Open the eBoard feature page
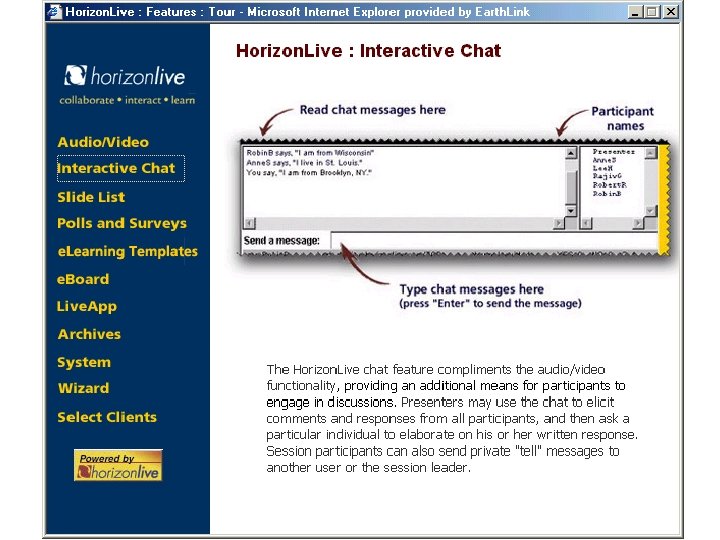Screen dimensions: 720x540 (83, 279)
